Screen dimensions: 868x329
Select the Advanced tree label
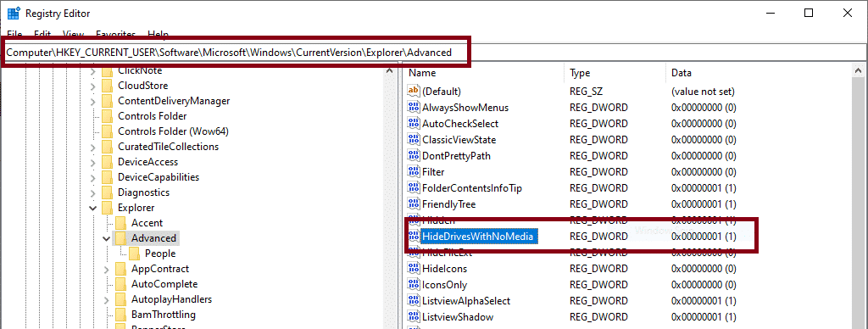tap(154, 238)
